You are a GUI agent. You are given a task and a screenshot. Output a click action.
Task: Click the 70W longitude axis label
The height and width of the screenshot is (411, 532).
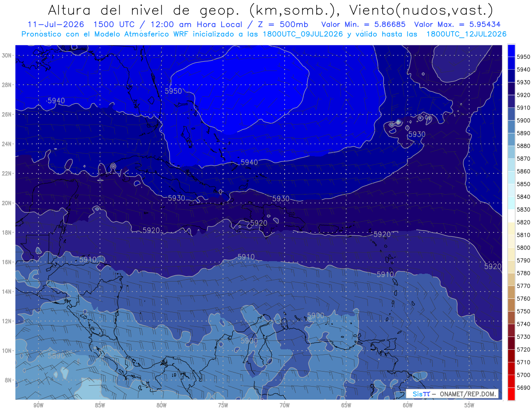(x=285, y=405)
